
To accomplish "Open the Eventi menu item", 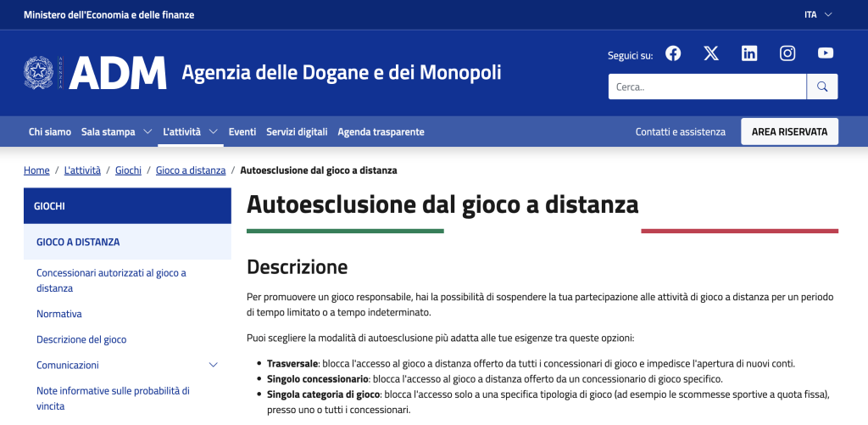I will [242, 131].
